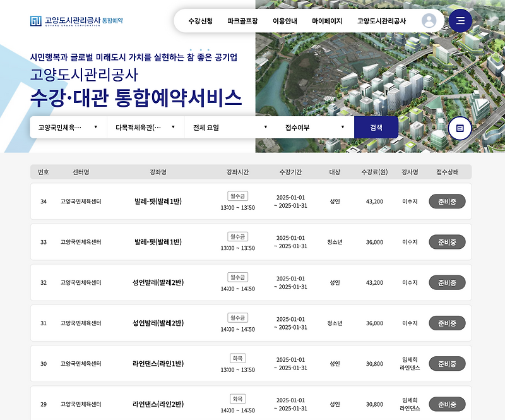Select 고양도시관리공사 in the top menu

[381, 20]
